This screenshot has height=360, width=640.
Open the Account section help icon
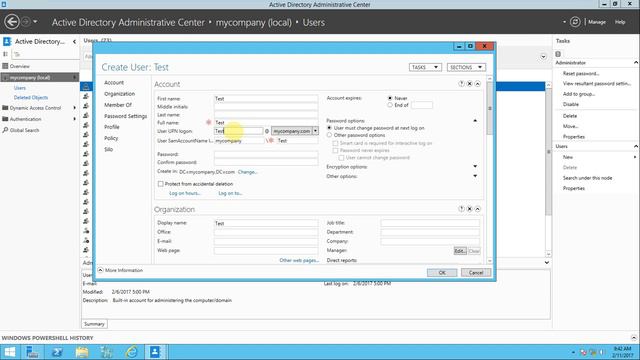[461, 84]
